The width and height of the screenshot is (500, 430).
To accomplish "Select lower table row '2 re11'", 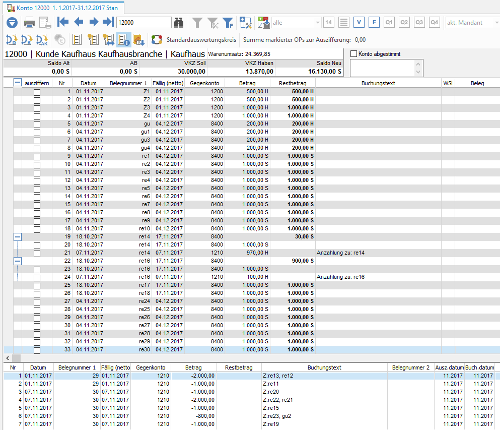I will tap(252, 384).
